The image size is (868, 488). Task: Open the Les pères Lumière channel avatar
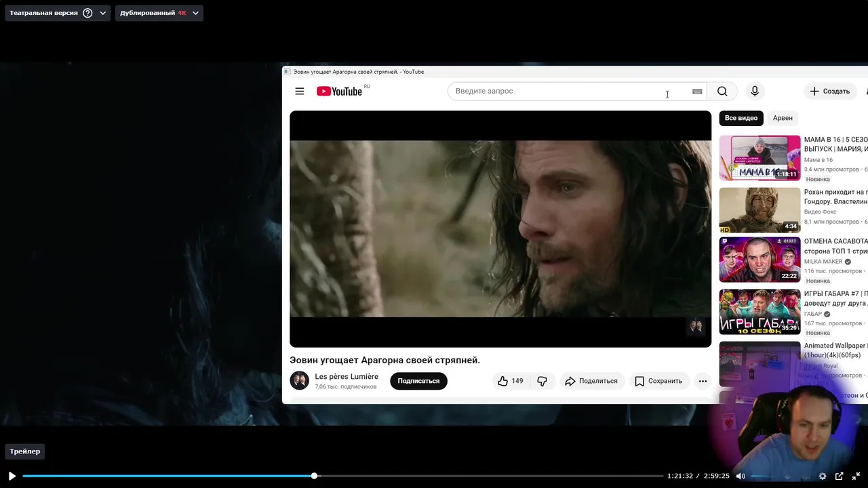pyautogui.click(x=299, y=380)
